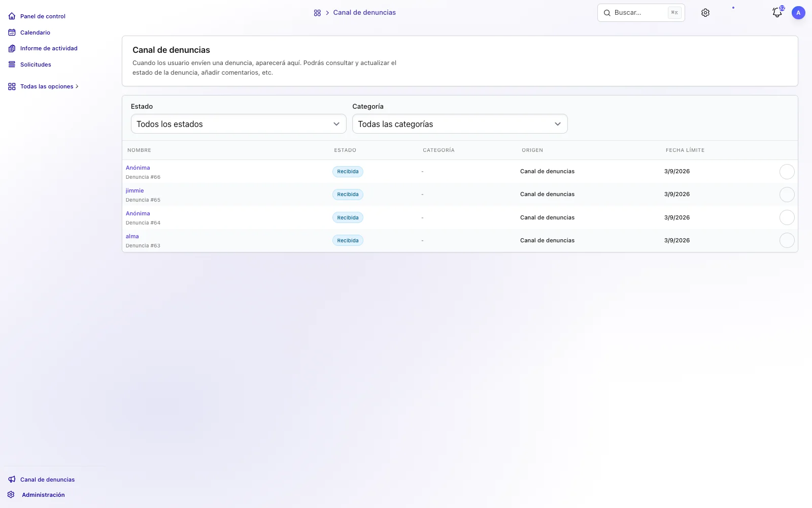Click the origin cell in the alma row
The height and width of the screenshot is (508, 812).
tap(548, 240)
